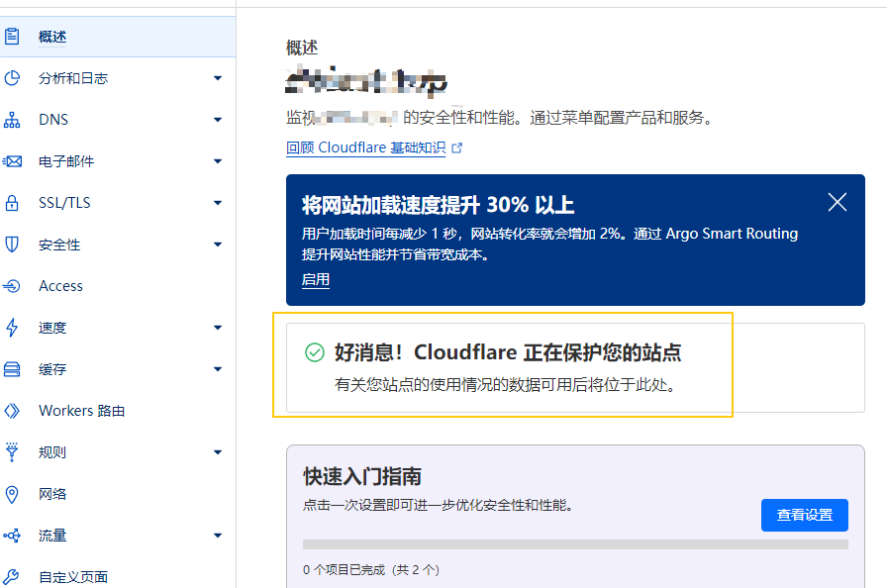887x588 pixels.
Task: Click the 电子邮件 envelope icon
Action: [12, 161]
